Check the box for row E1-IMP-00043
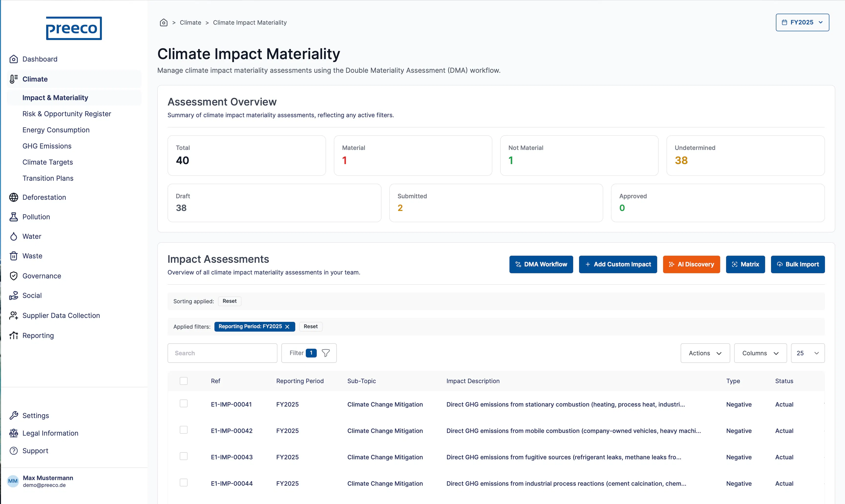Screen dimensions: 845x504 (184, 456)
